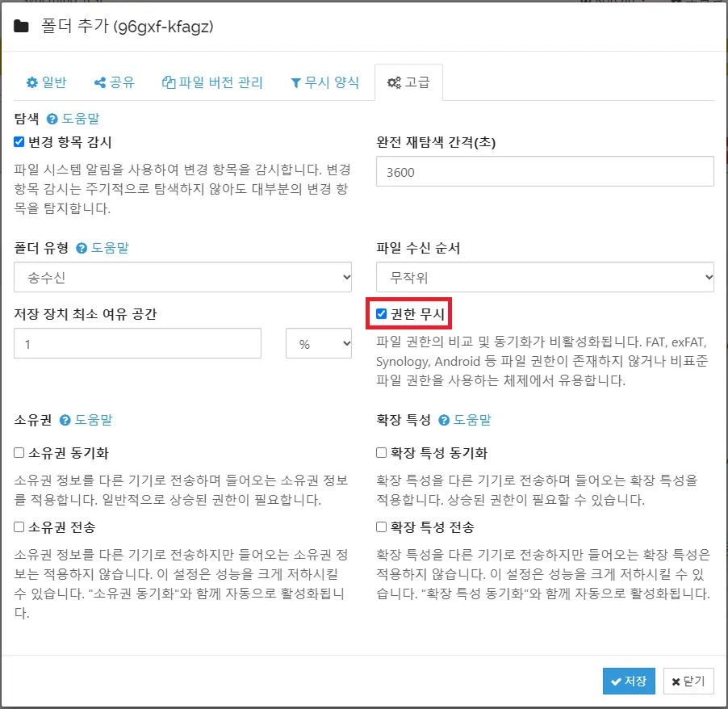Open the % unit dropdown
Screen dimensions: 728x709
click(320, 343)
